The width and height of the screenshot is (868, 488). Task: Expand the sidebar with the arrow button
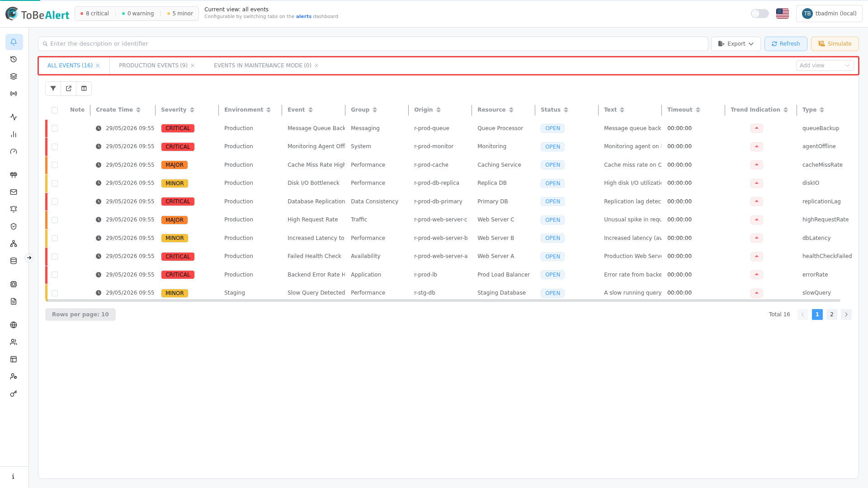pyautogui.click(x=29, y=258)
